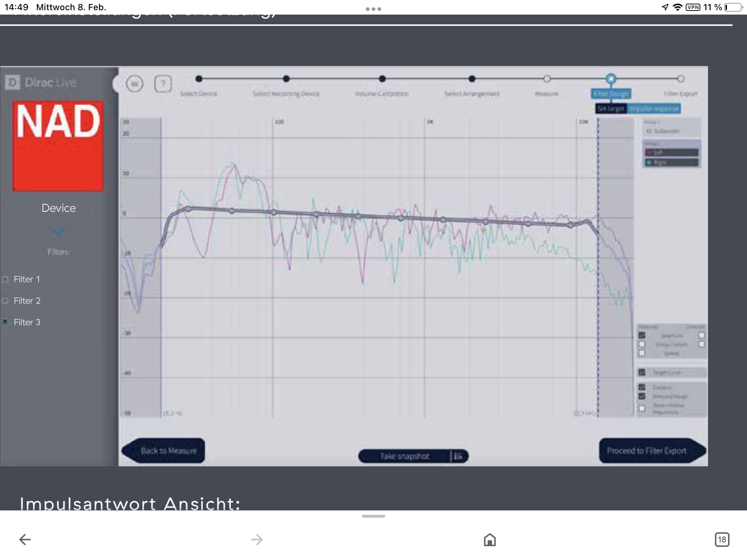This screenshot has width=747, height=560.
Task: Tap the browser forward arrow
Action: pyautogui.click(x=257, y=539)
